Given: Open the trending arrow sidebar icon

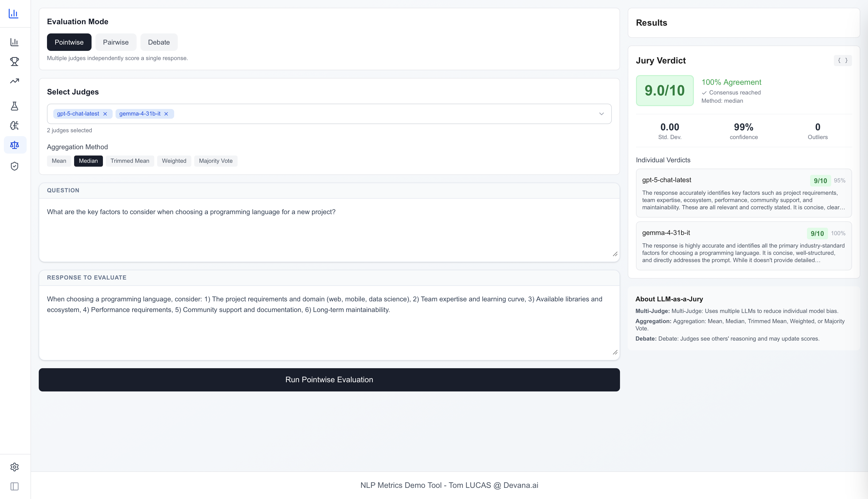Looking at the screenshot, I should tap(14, 81).
